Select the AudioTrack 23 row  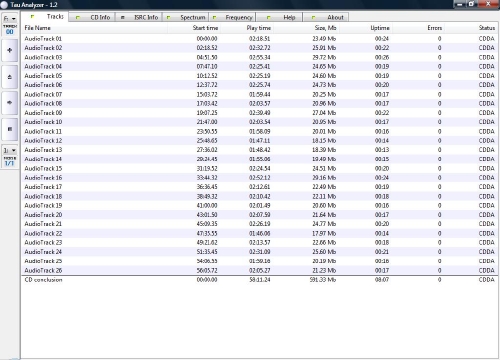tap(260, 242)
